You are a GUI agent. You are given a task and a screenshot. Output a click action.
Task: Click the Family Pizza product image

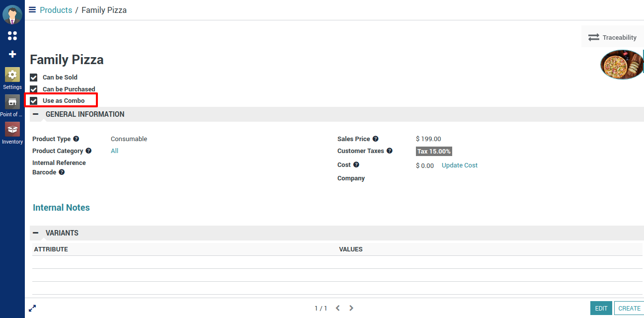click(621, 65)
